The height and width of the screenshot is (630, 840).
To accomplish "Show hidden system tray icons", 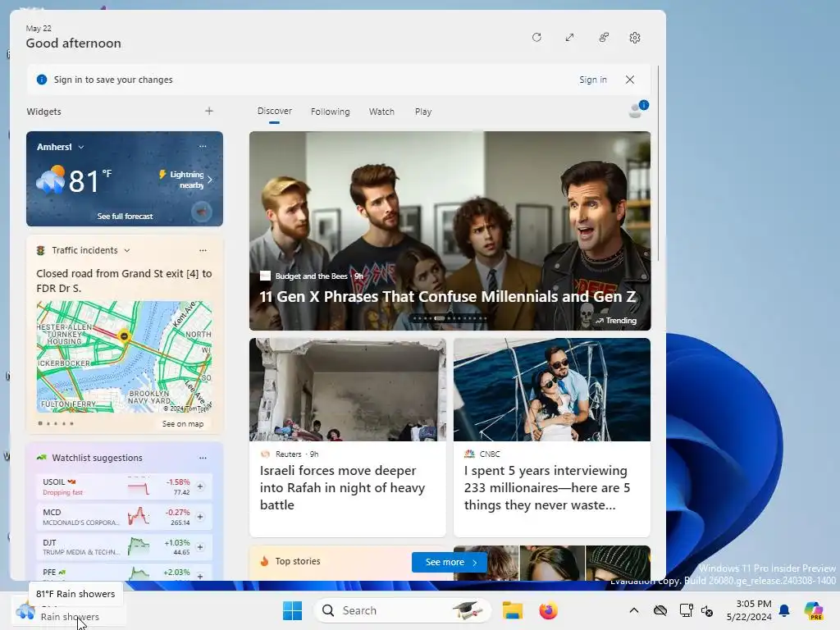I will tap(634, 610).
